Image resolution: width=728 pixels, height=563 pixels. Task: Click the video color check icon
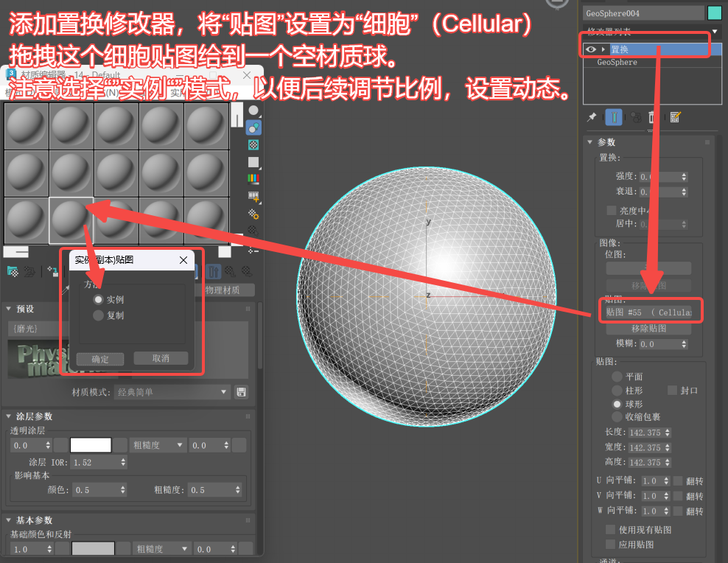pyautogui.click(x=253, y=179)
